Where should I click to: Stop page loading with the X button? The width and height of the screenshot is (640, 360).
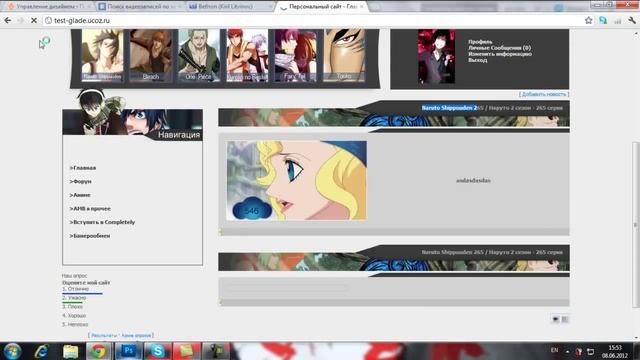click(x=34, y=20)
